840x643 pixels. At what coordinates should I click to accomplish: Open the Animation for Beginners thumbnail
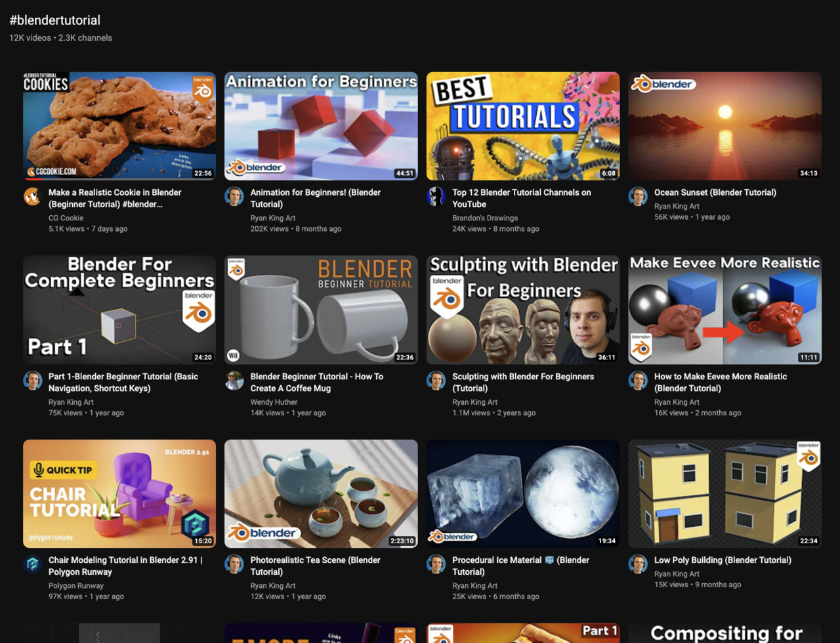click(x=321, y=126)
